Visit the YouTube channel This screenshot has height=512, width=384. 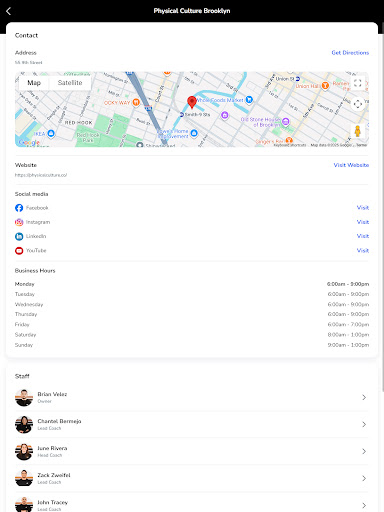(363, 250)
